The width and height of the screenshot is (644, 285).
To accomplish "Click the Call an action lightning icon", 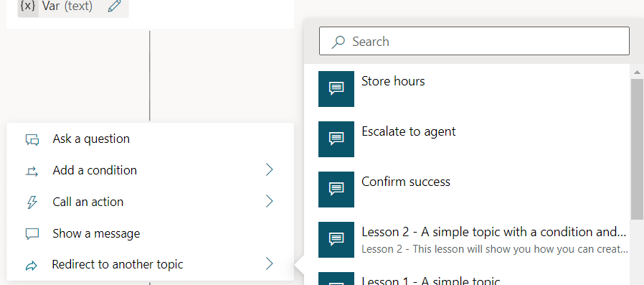I will 32,202.
